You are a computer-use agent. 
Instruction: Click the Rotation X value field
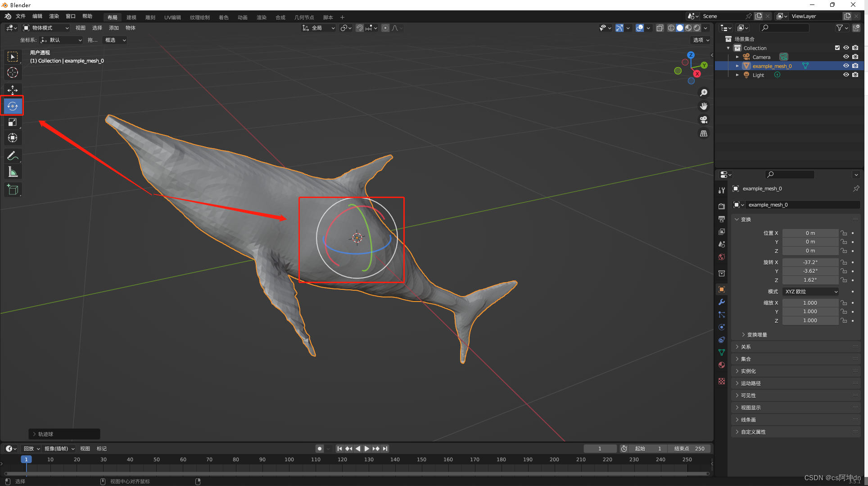[x=810, y=262]
